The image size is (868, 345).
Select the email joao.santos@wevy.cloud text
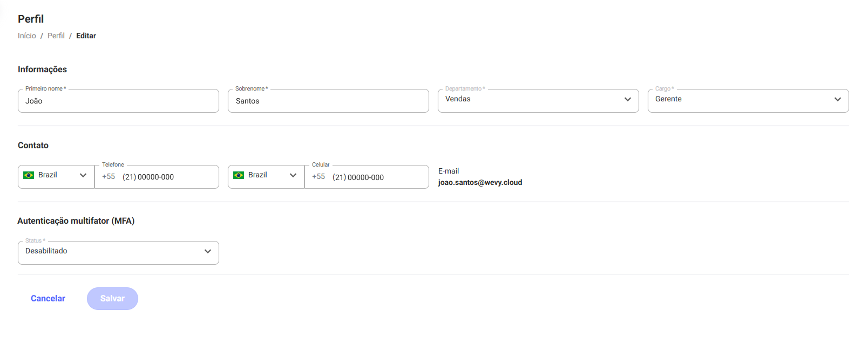point(480,182)
